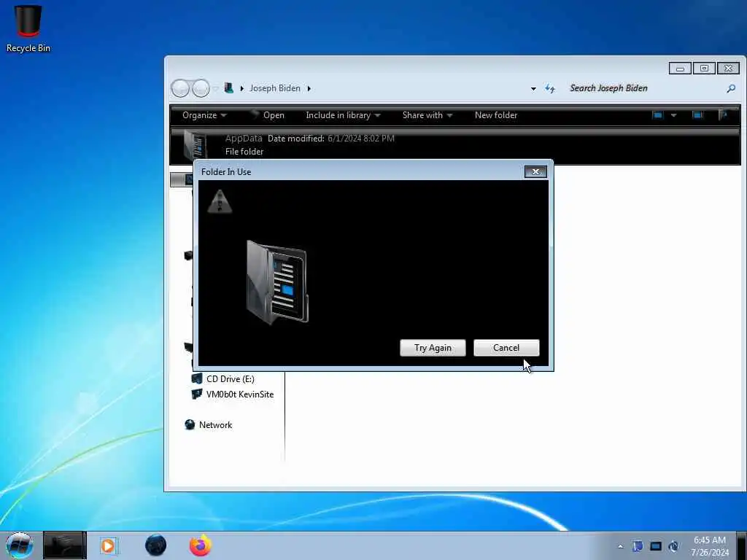
Task: Close the Folder In Use dialog
Action: tap(535, 172)
